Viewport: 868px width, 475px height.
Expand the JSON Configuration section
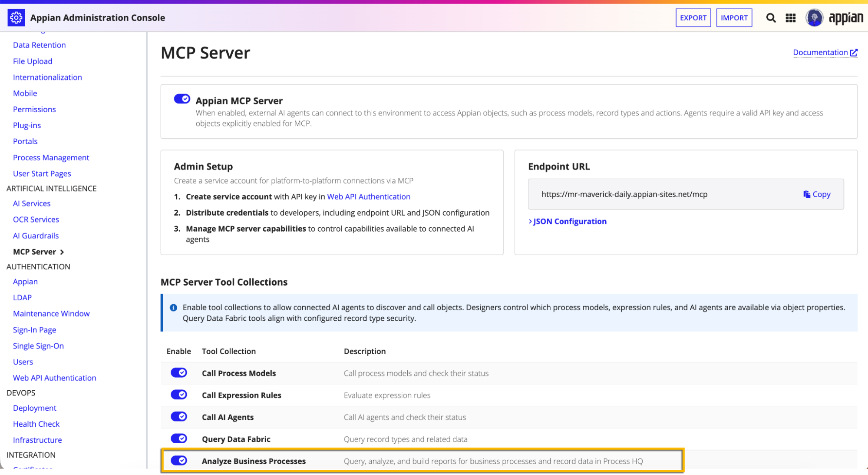pyautogui.click(x=568, y=221)
